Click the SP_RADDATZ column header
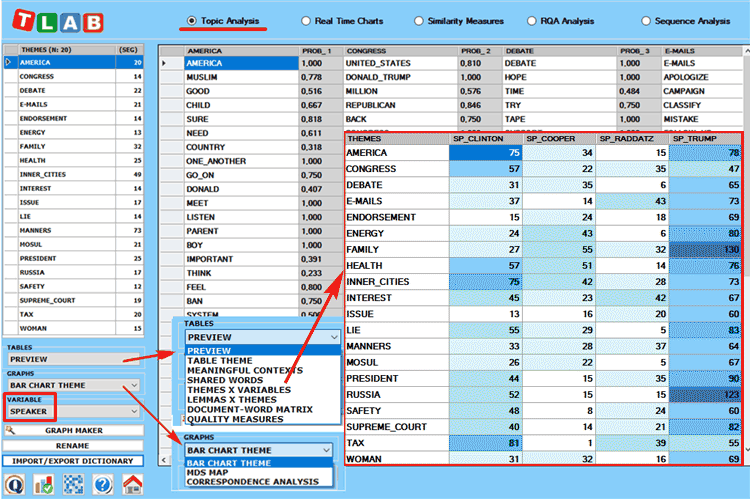The image size is (750, 499). click(x=632, y=139)
